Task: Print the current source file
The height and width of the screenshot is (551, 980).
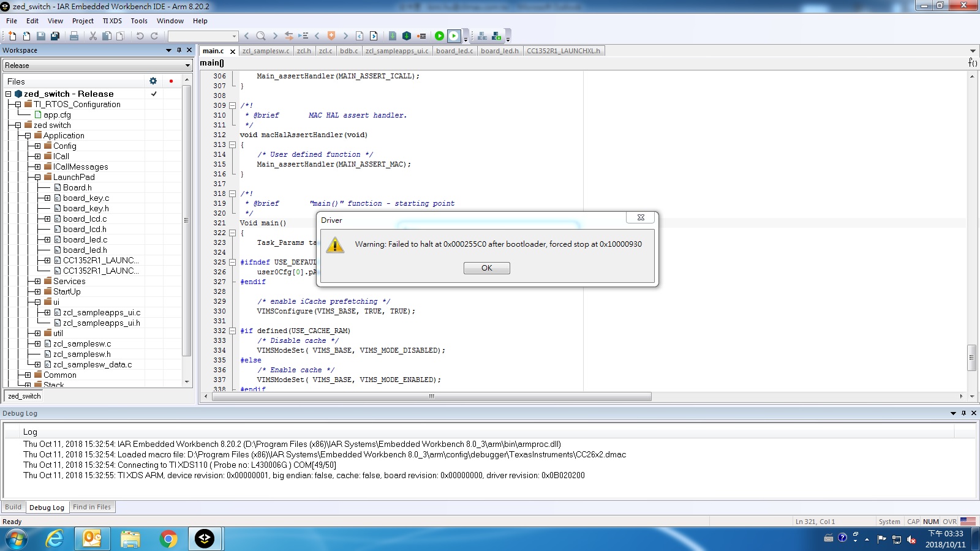Action: tap(74, 36)
